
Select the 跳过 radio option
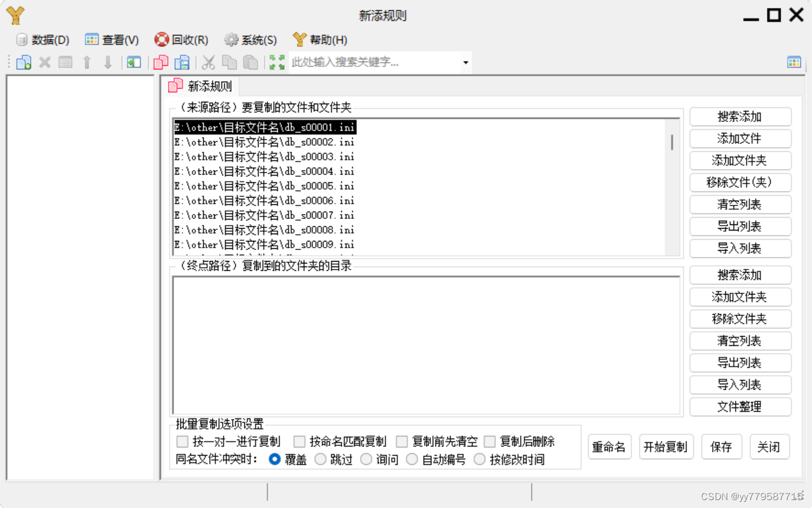click(333, 459)
